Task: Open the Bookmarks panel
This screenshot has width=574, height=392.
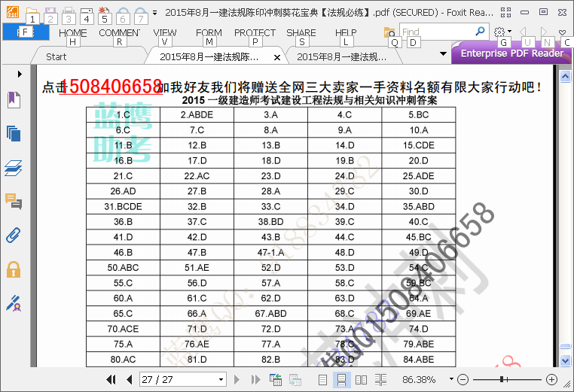Action: point(14,100)
